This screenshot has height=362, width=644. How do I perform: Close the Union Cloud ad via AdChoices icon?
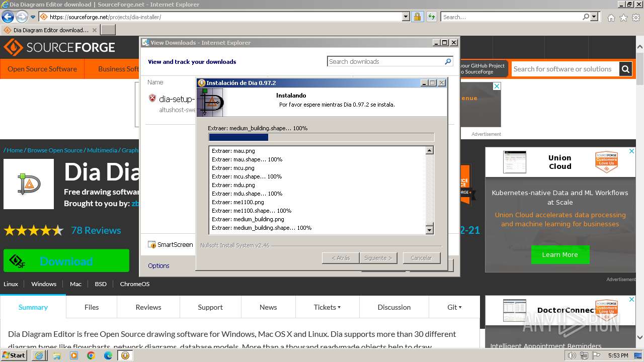[x=631, y=150]
